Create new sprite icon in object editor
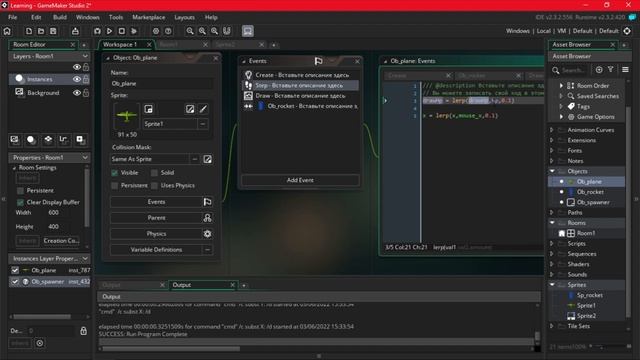This screenshot has width=640, height=360. 149,109
